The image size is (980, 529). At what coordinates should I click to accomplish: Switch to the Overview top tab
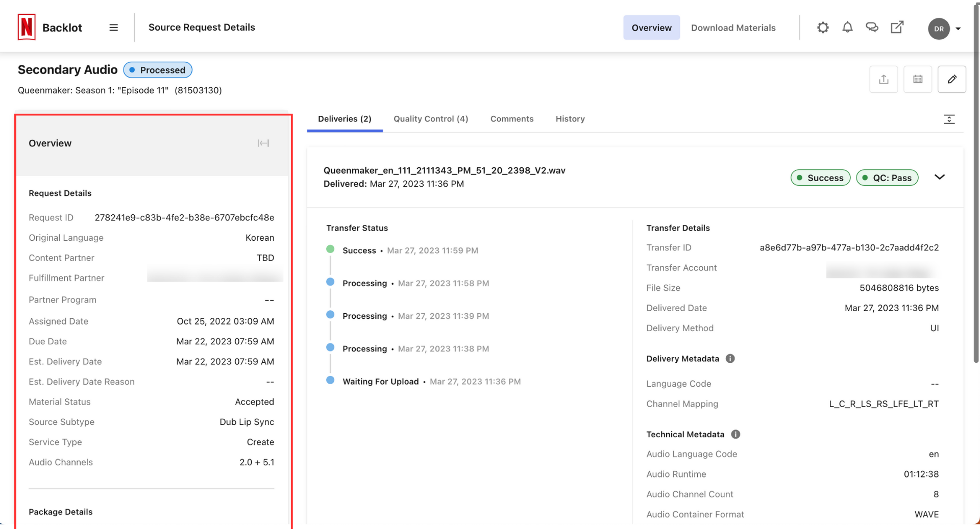tap(651, 28)
